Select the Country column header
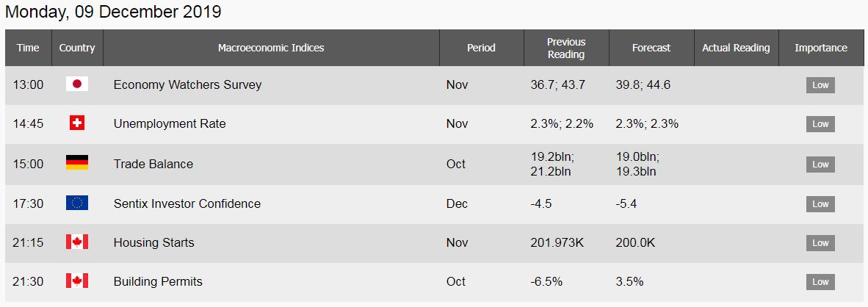868x307 pixels. [77, 48]
